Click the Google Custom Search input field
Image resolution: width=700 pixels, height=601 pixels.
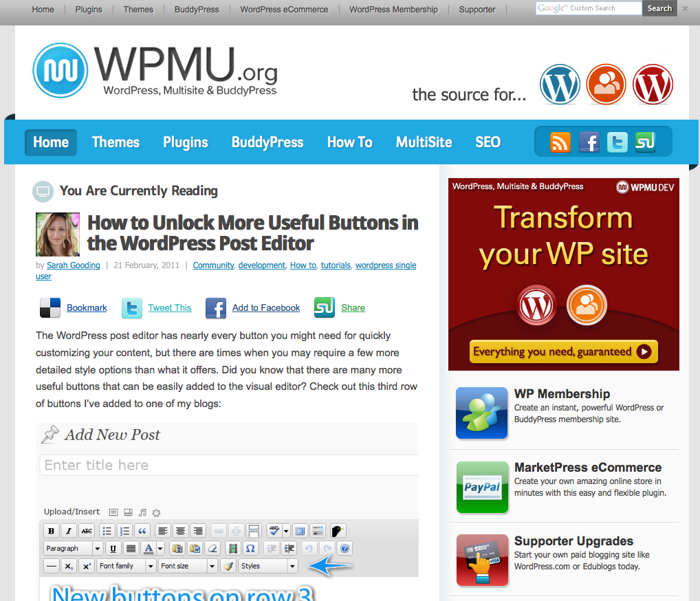point(589,8)
